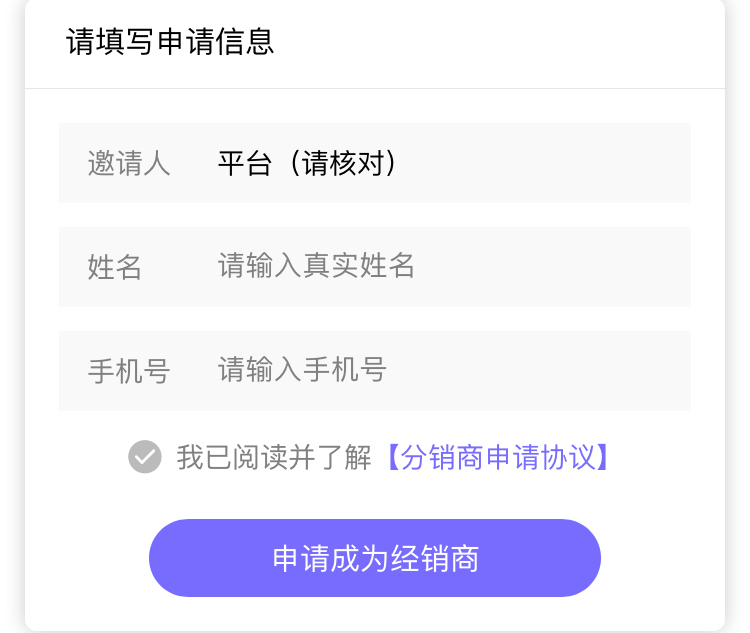Click the 我已阅读并了解 text
This screenshot has height=633, width=750.
coord(274,457)
